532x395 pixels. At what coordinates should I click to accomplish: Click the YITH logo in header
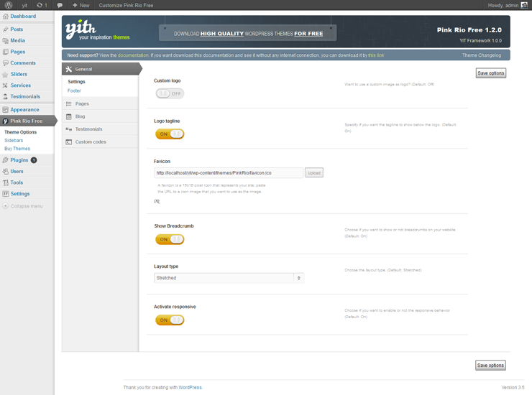pyautogui.click(x=97, y=30)
